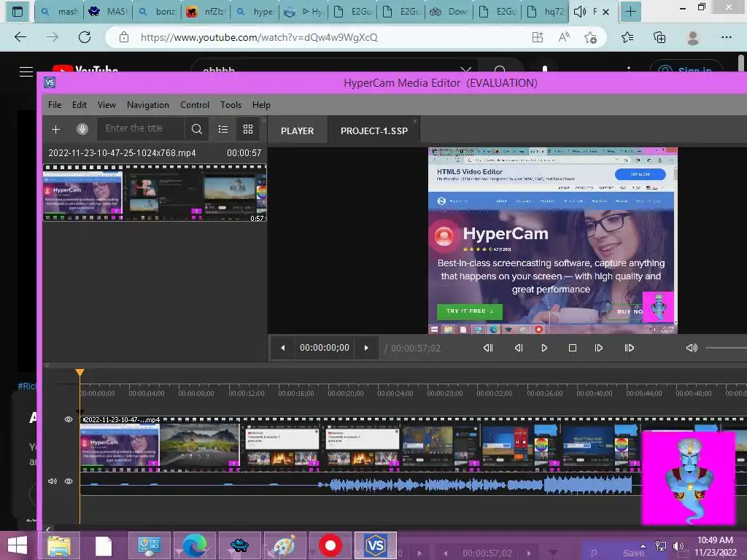Click the player volume slider
Viewport: 747px width, 560px height.
726,348
